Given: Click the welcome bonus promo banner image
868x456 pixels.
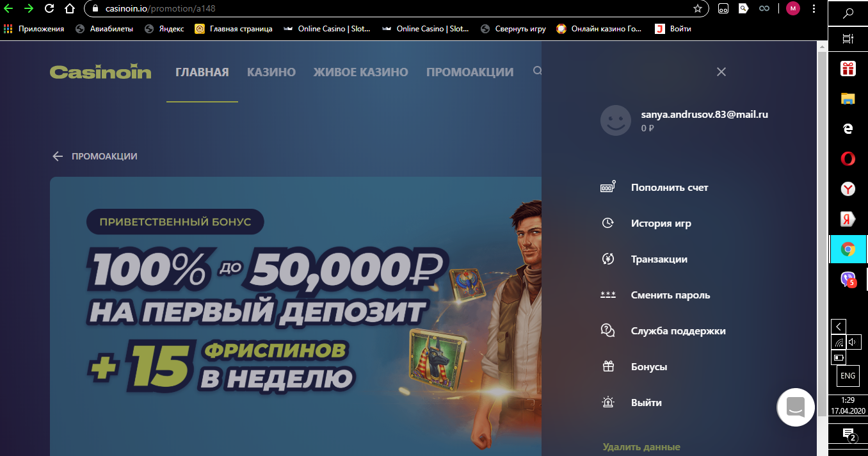Looking at the screenshot, I should click(296, 316).
